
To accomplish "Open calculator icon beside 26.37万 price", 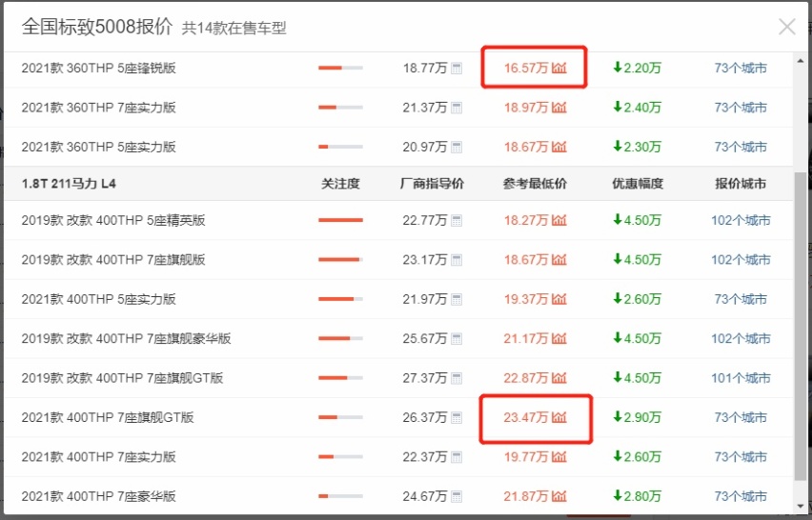I will point(457,417).
